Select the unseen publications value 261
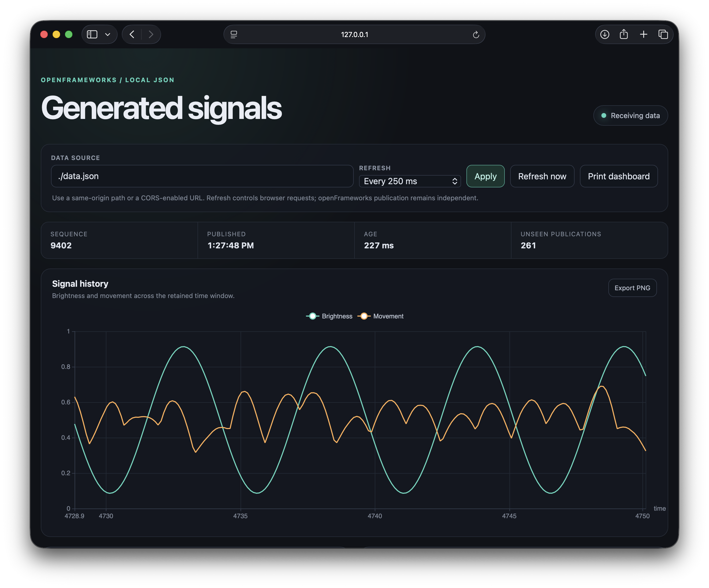 click(528, 245)
